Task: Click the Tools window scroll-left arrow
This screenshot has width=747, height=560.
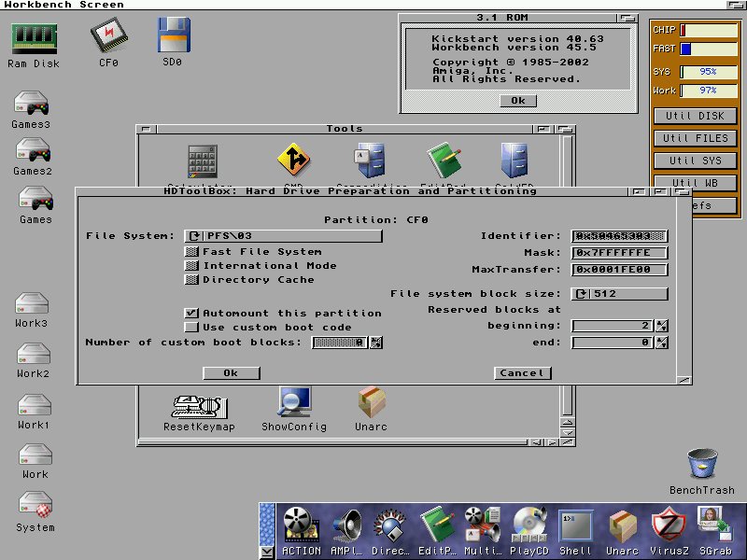Action: [536, 442]
